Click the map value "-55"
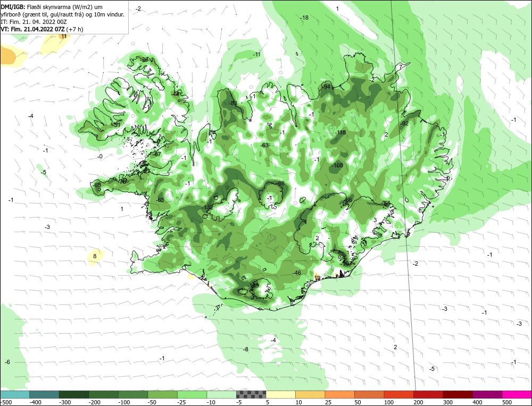 point(386,204)
